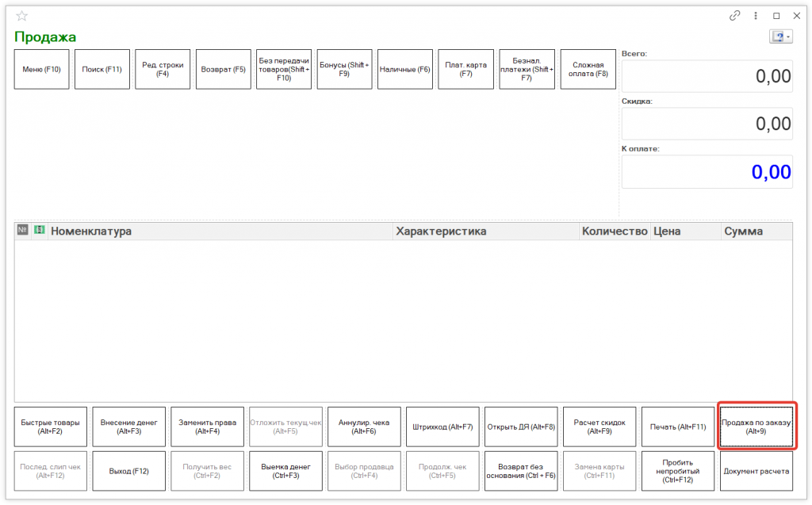Screen dimensions: 812x505
Task: Open the vertical three-dot window menu
Action: click(756, 16)
